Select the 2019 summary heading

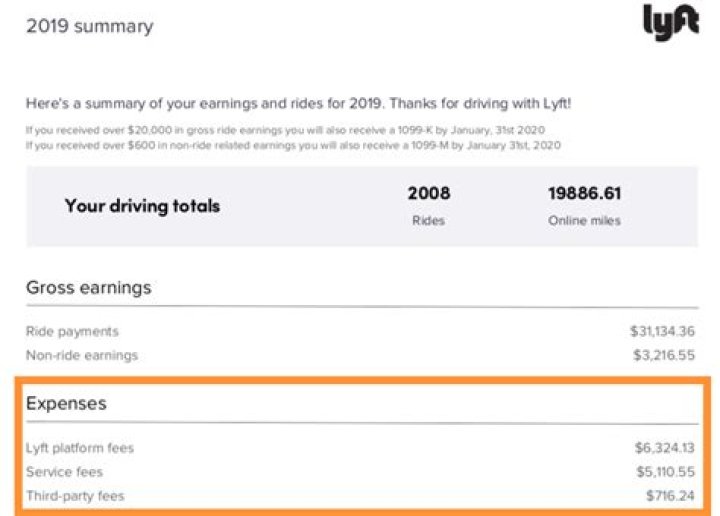pos(90,26)
